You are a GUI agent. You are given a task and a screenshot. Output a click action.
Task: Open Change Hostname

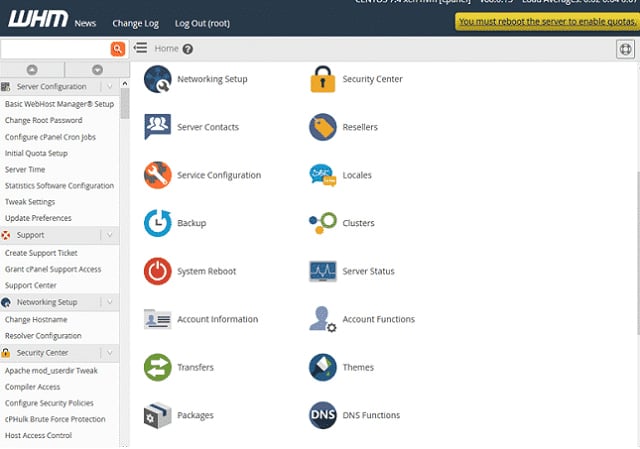36,320
